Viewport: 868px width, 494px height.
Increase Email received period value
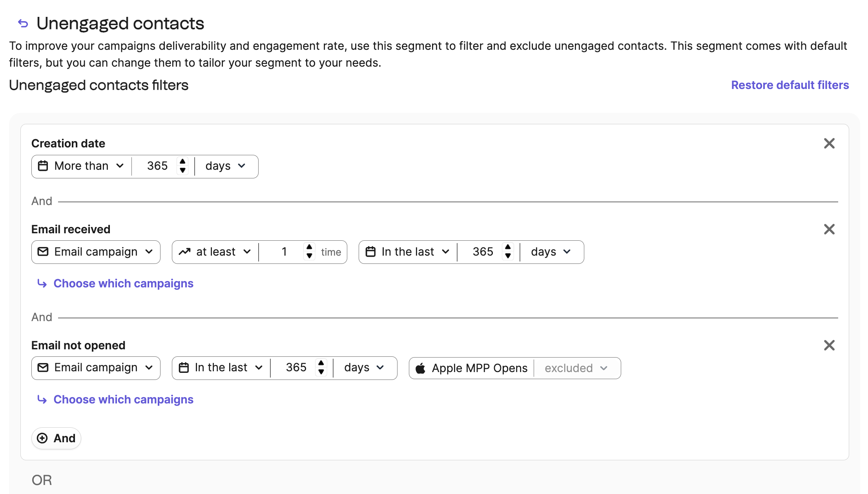point(508,247)
